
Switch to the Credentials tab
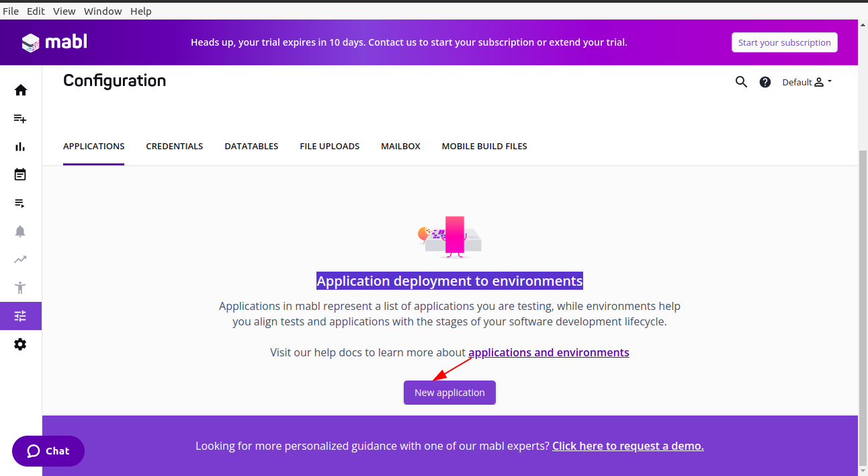coord(175,146)
